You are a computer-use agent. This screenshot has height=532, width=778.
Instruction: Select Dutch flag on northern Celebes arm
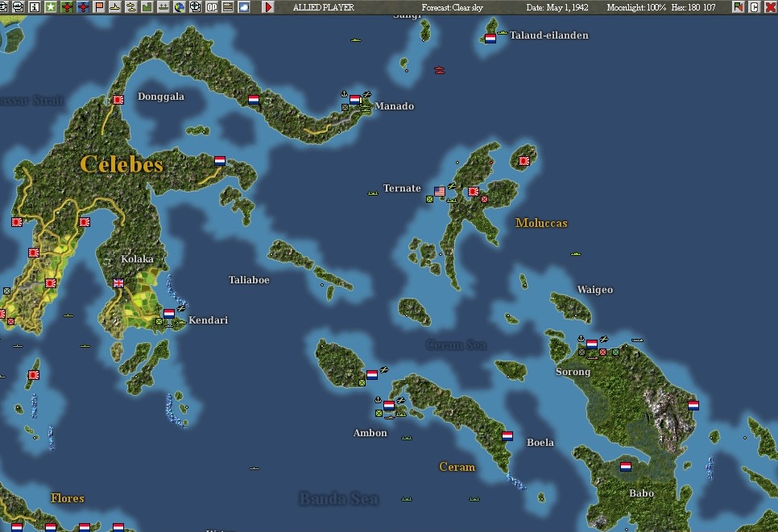(254, 100)
